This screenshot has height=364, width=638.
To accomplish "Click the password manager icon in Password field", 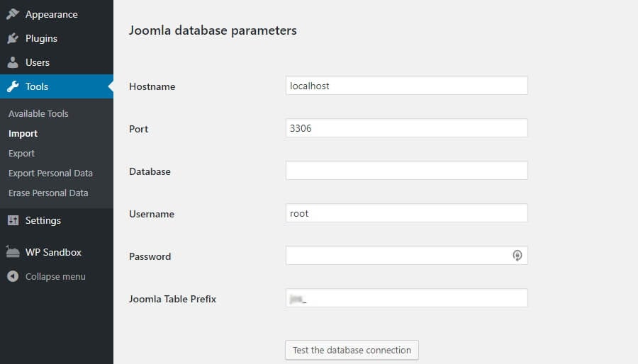I will click(x=517, y=256).
